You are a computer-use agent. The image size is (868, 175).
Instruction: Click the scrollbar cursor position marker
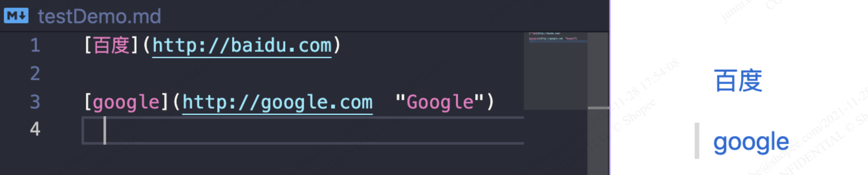598,108
